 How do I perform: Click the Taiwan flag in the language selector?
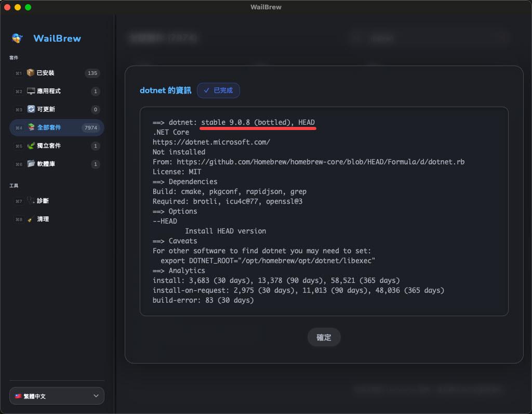pyautogui.click(x=18, y=396)
